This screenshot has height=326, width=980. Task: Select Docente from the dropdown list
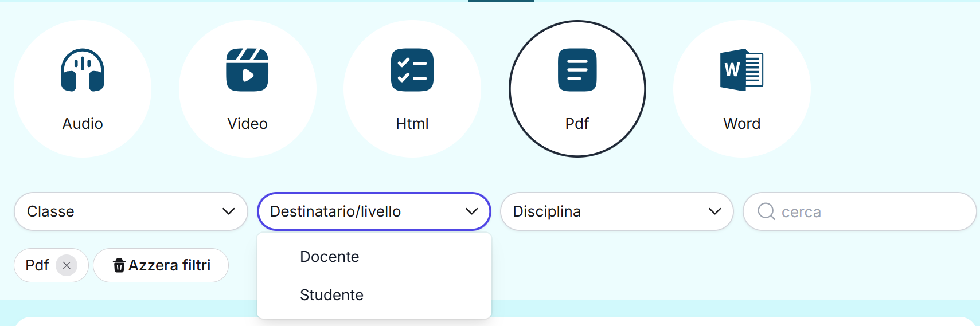coord(330,257)
